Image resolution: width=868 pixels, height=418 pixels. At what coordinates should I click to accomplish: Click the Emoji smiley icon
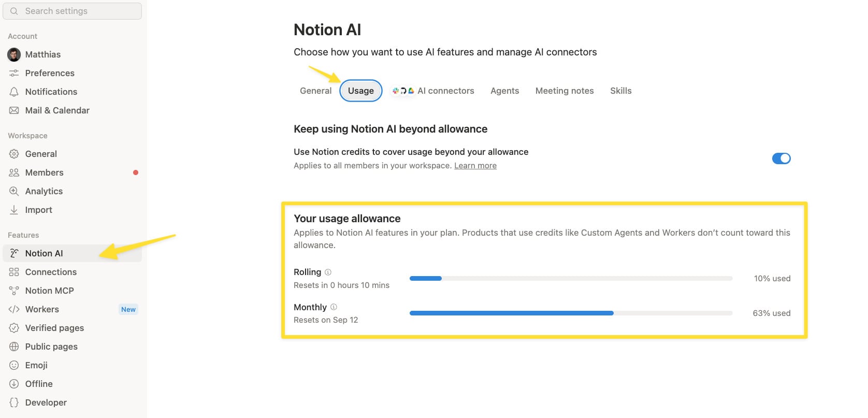14,365
